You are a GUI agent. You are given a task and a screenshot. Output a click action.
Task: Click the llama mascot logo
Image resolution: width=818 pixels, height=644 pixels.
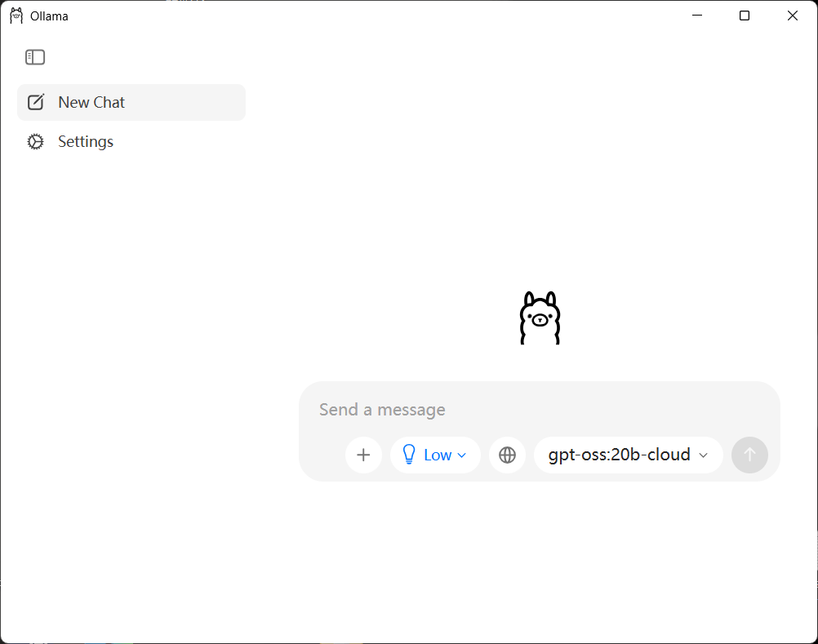(540, 318)
